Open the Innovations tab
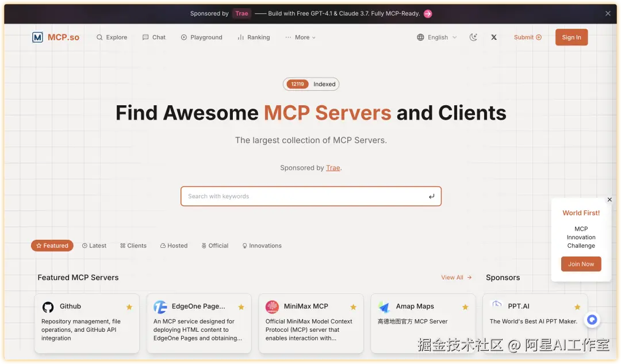Viewport: 621px width, 364px height. 262,246
